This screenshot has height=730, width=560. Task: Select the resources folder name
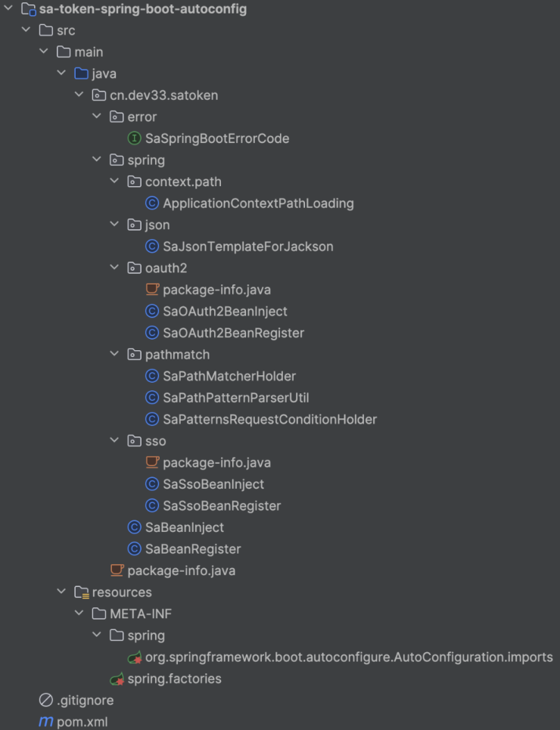pos(122,592)
